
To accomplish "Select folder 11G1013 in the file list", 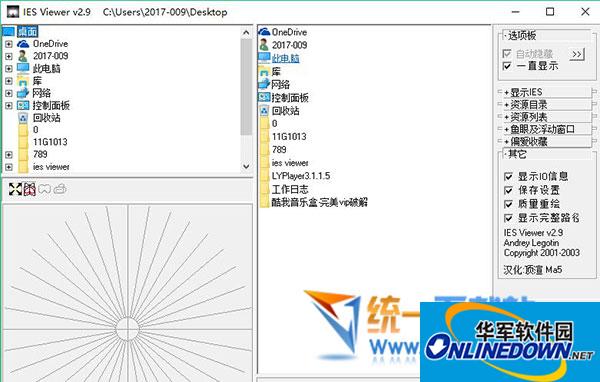I will (x=289, y=137).
